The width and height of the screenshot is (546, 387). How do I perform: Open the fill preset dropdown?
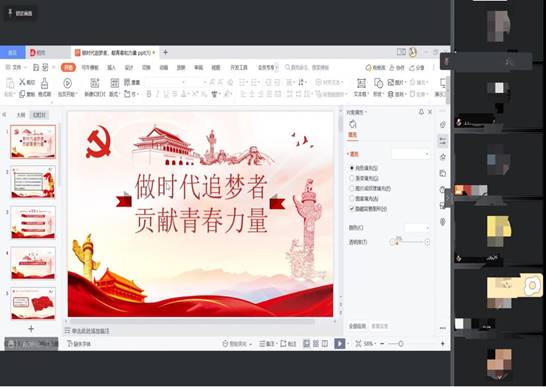[411, 154]
